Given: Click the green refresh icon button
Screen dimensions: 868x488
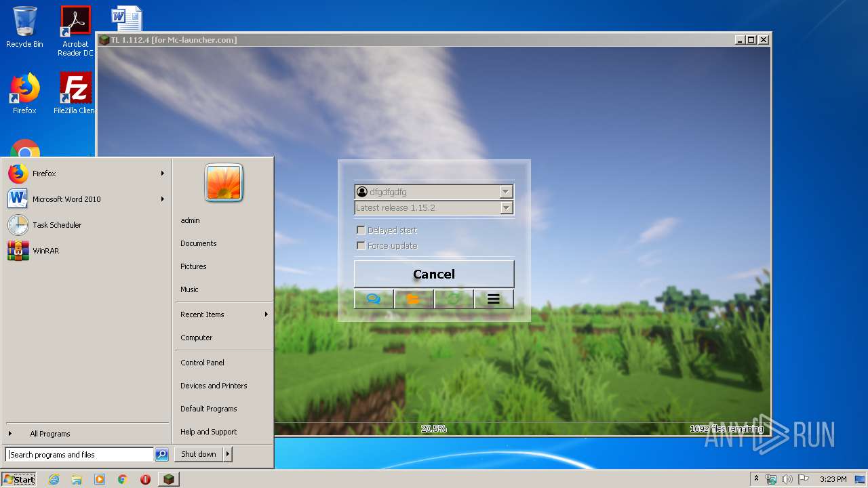Looking at the screenshot, I should (x=454, y=299).
